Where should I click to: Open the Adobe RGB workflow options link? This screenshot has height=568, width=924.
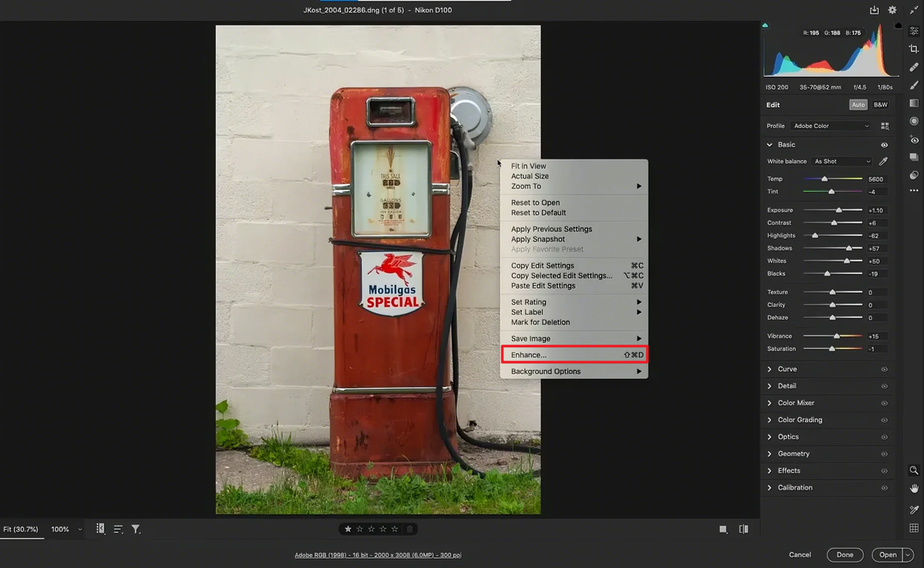click(378, 555)
